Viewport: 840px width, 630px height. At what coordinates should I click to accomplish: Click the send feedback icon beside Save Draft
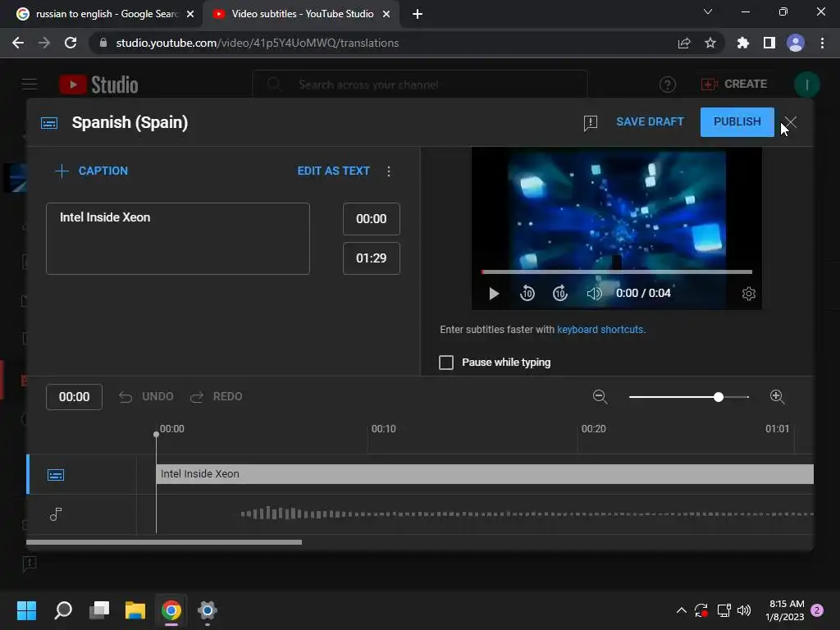pos(590,123)
